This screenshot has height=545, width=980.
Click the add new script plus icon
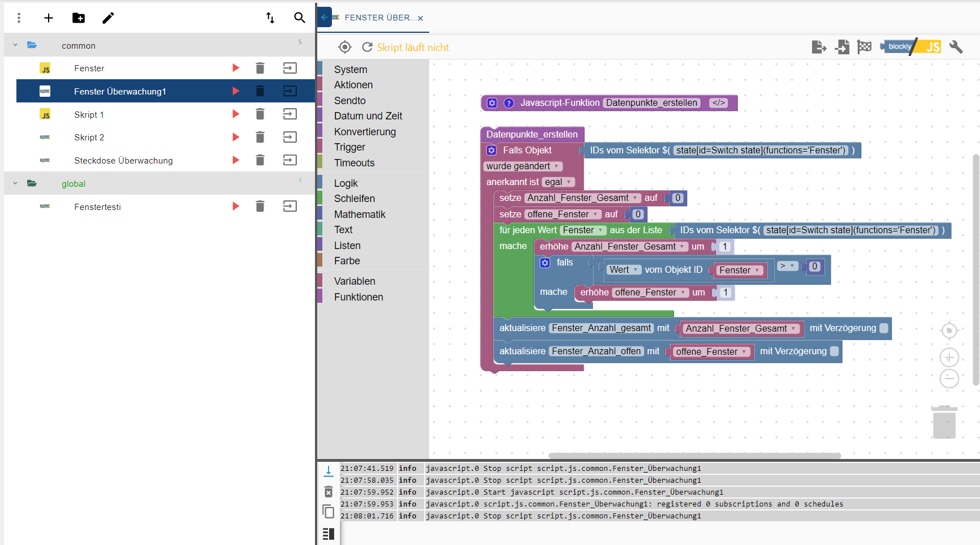pos(49,18)
